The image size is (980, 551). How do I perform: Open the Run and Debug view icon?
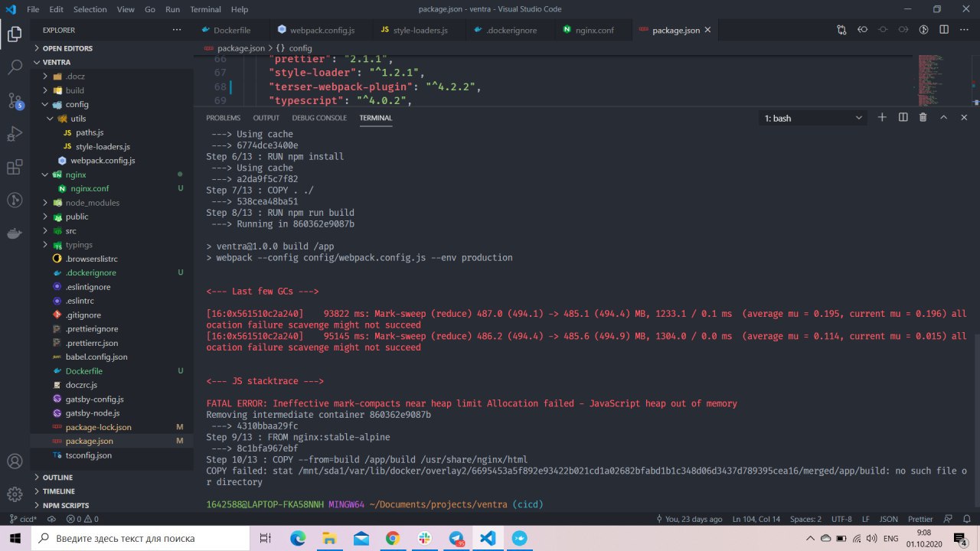[15, 134]
